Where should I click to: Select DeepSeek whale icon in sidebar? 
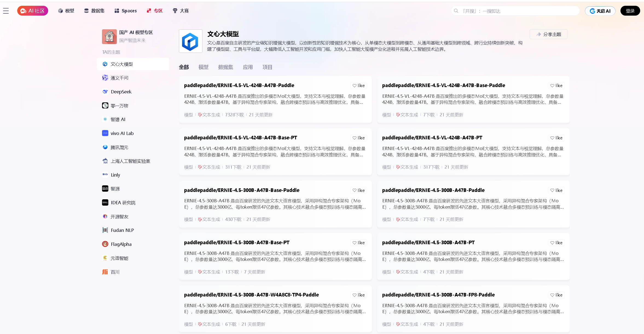[105, 92]
